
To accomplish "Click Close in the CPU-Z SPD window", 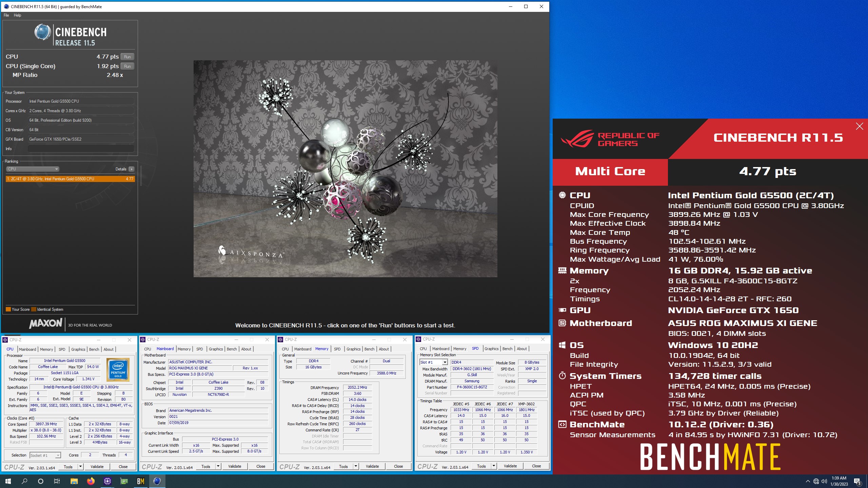I will [536, 466].
